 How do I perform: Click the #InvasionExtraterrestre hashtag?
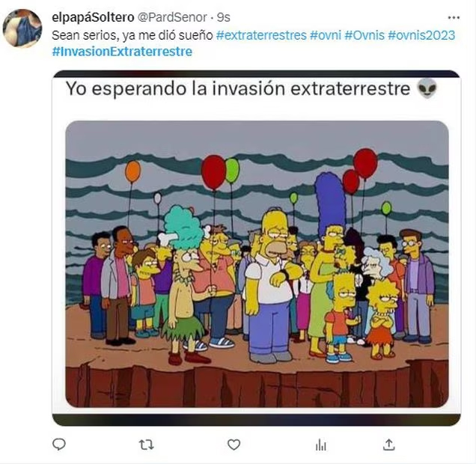tap(122, 52)
